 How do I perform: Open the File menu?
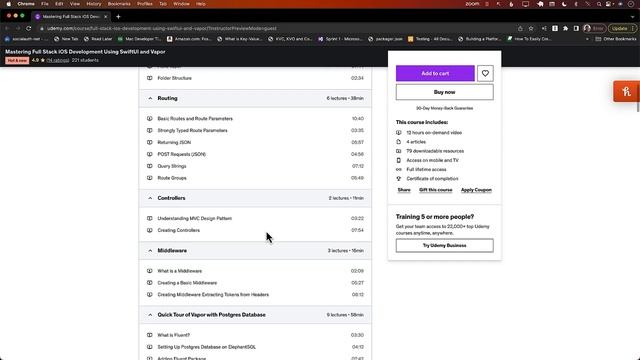point(44,4)
